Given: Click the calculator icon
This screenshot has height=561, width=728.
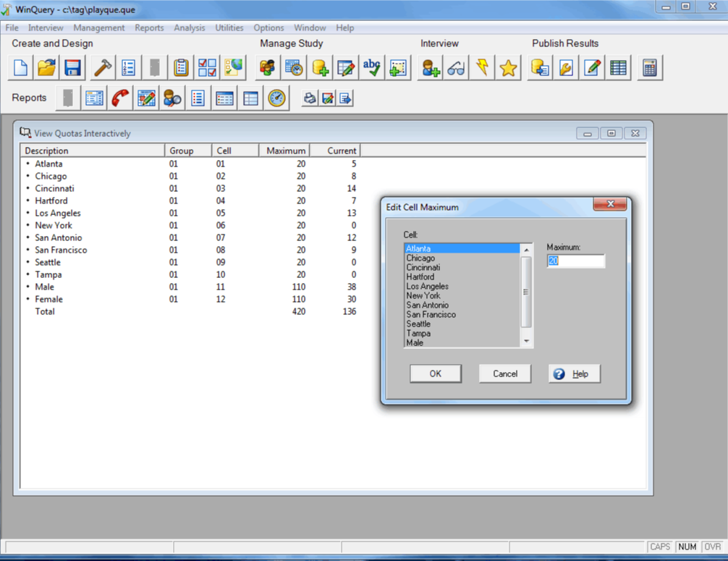Looking at the screenshot, I should (650, 68).
